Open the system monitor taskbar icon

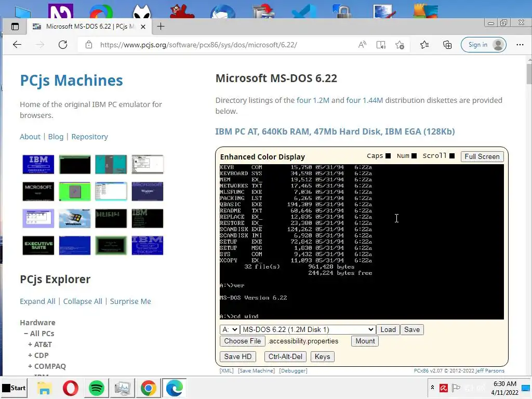123,388
